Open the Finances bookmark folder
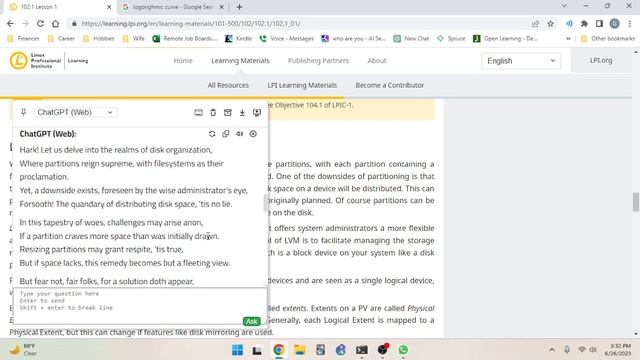Viewport: 640px width, 360px height. click(24, 39)
